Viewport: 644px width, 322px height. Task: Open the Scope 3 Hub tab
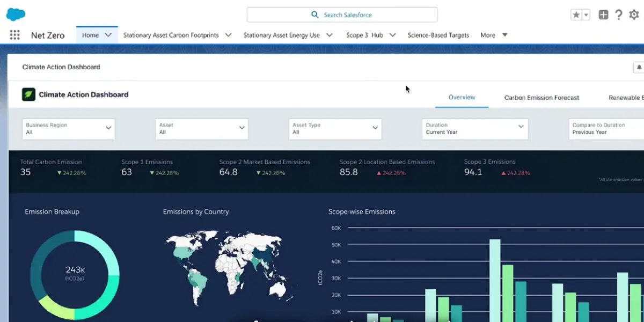[364, 35]
